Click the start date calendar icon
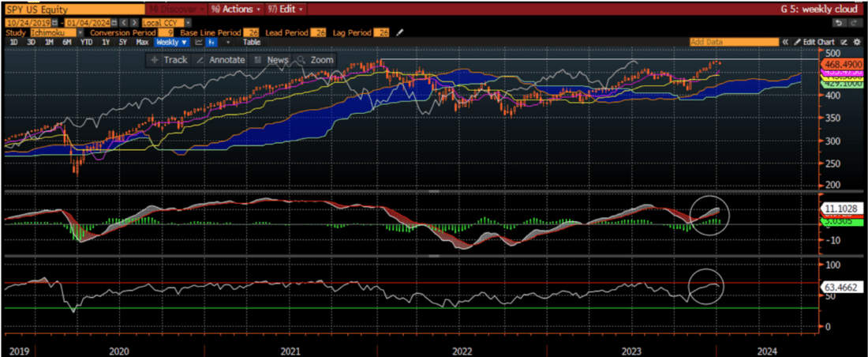Viewport: 868px width, 357px height. click(x=54, y=23)
